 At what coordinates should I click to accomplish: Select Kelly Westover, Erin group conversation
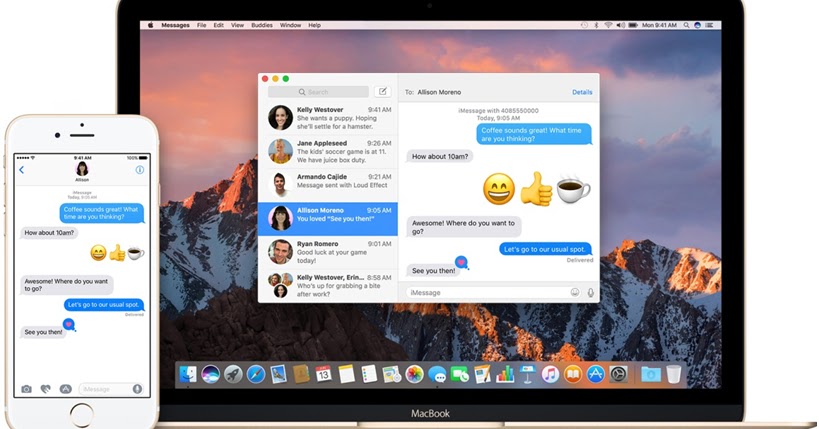tap(328, 285)
